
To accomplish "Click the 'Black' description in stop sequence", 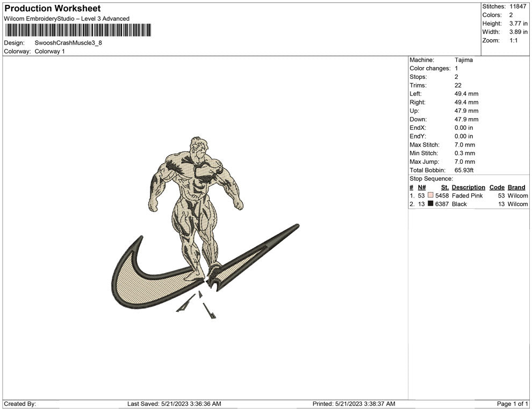I will point(459,204).
